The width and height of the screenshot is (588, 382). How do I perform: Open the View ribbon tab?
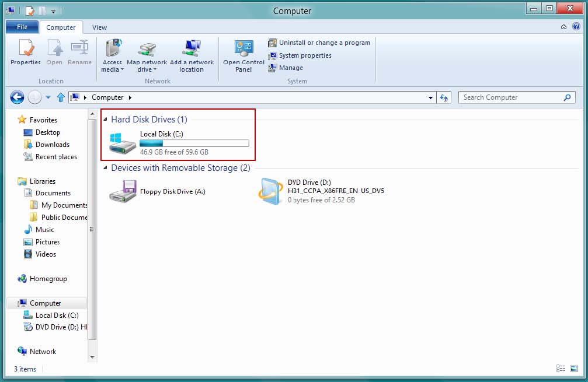tap(99, 27)
